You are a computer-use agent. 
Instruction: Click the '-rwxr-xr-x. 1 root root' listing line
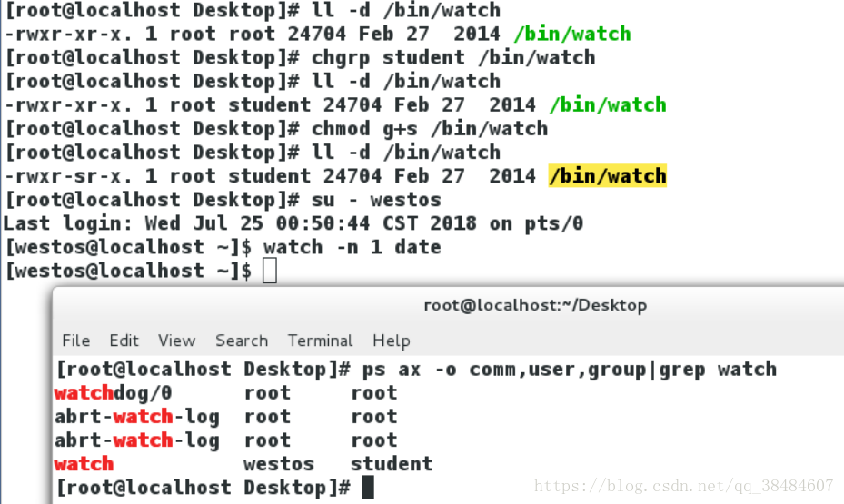click(x=318, y=34)
